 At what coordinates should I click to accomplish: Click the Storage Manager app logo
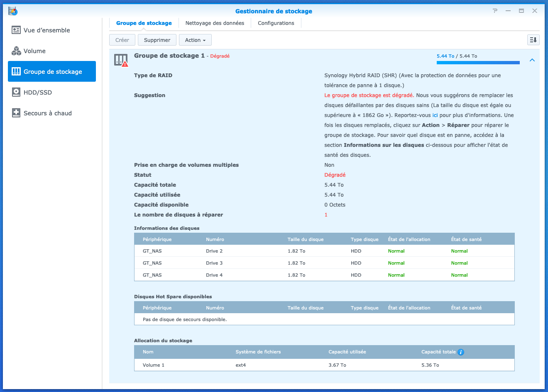(x=13, y=11)
